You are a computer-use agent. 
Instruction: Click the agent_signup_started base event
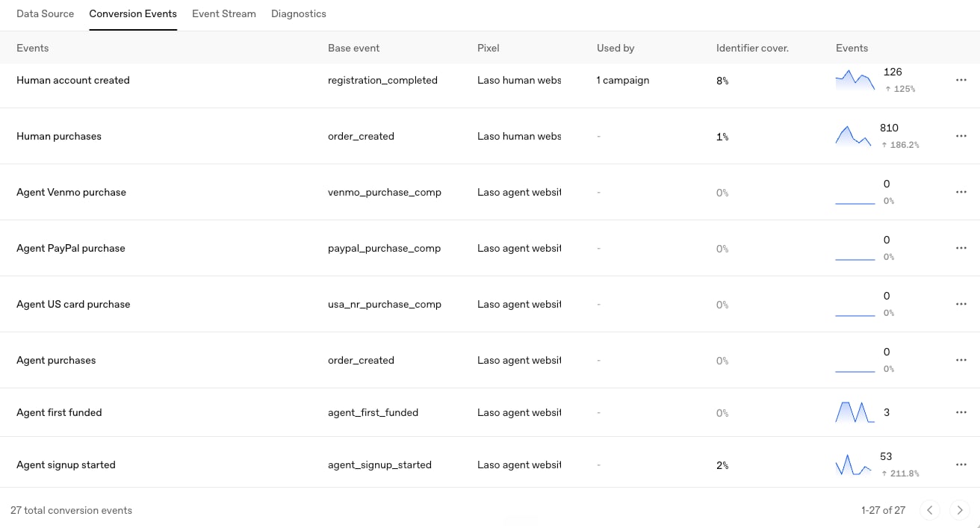click(379, 465)
